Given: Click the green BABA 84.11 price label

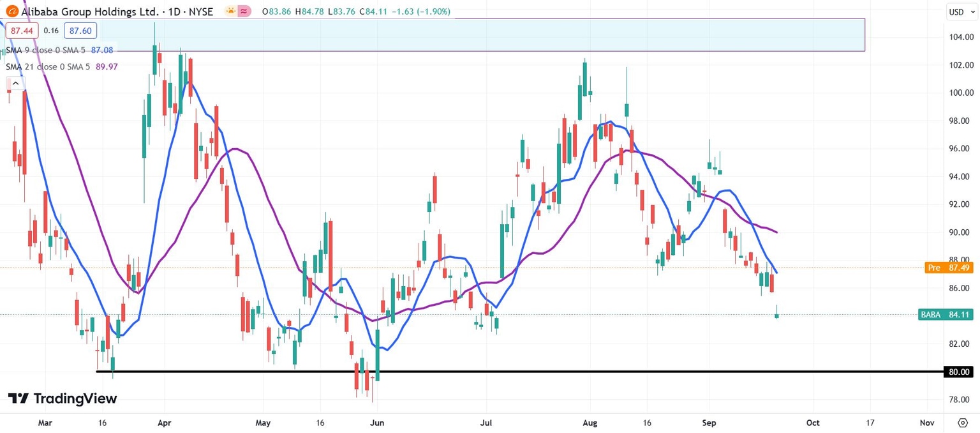Looking at the screenshot, I should click(946, 314).
